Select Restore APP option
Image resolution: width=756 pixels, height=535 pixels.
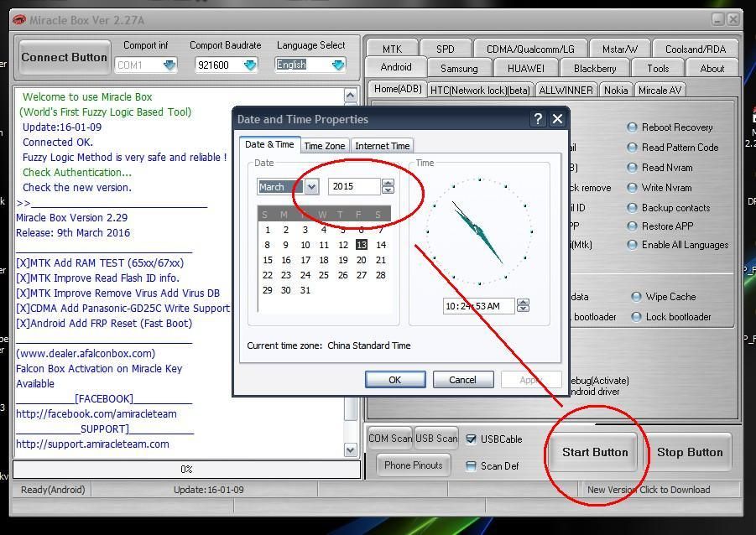[660, 226]
